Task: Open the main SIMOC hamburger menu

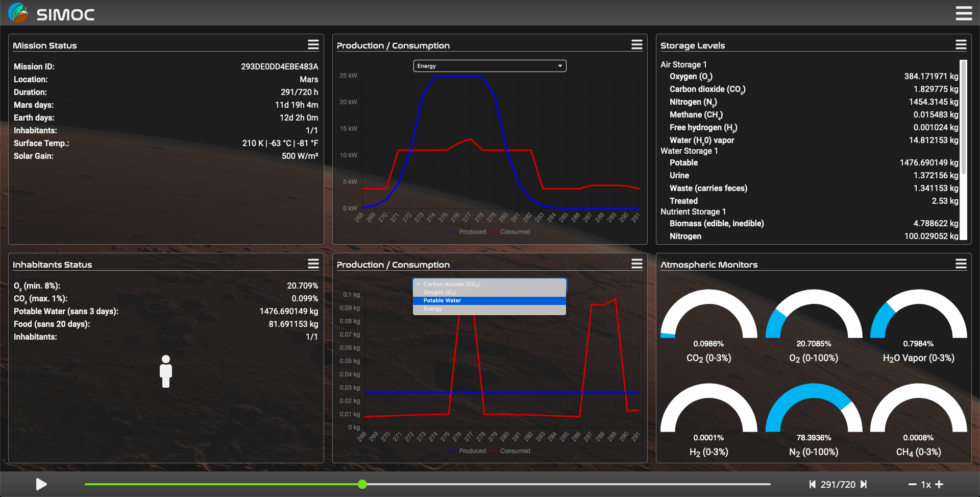Action: click(964, 13)
